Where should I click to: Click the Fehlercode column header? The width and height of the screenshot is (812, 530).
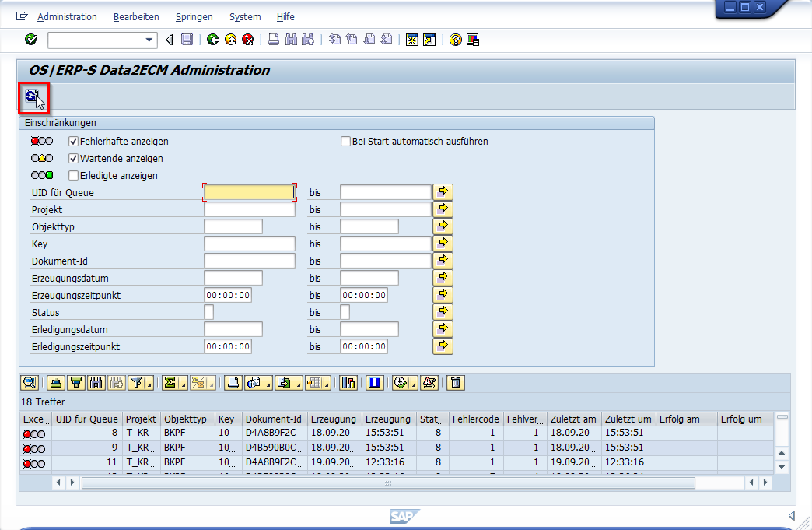pos(475,419)
